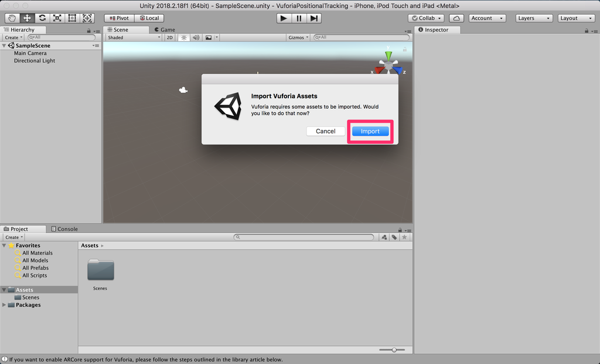Open Project Create dropdown
This screenshot has height=364, width=600.
(14, 237)
